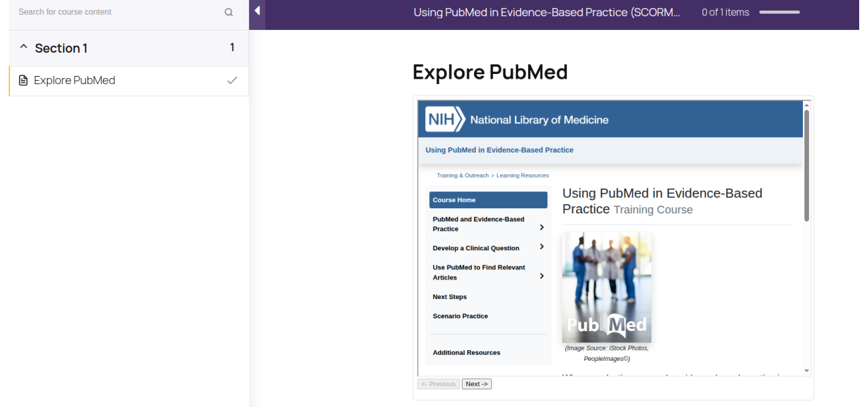This screenshot has width=868, height=407.
Task: Select Develop a Clinical Question menu item
Action: [476, 248]
